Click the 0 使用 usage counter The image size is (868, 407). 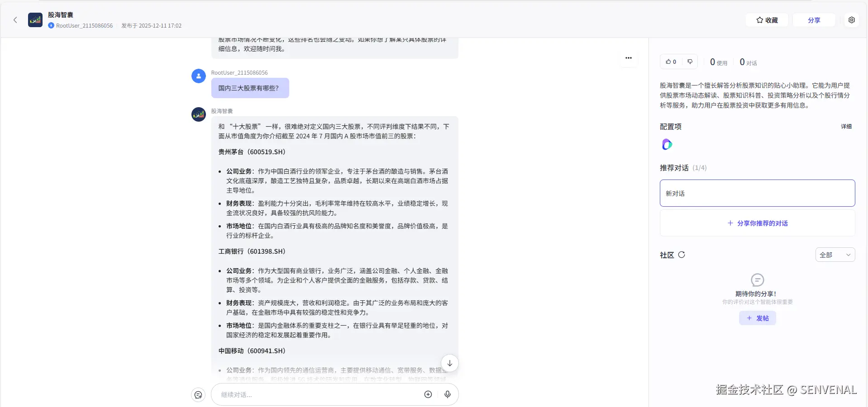point(719,62)
